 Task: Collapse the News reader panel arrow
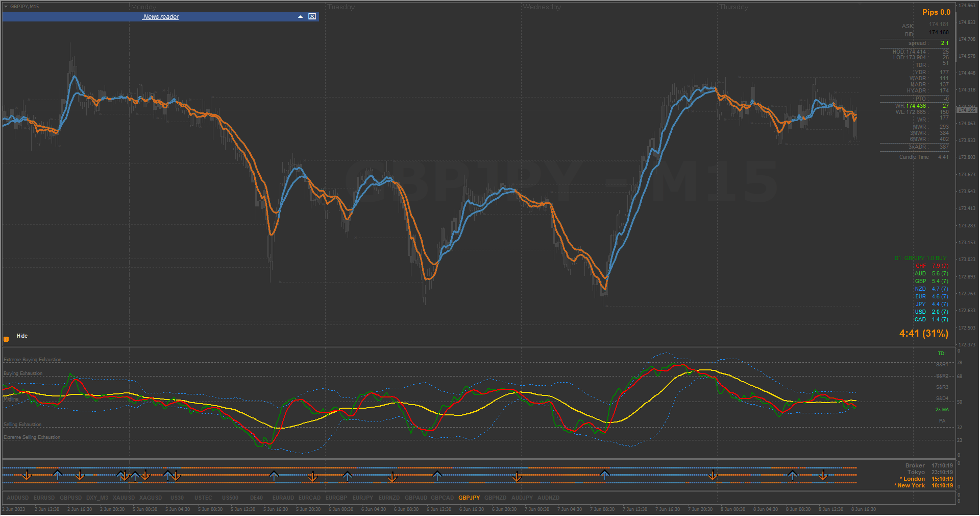[x=300, y=17]
